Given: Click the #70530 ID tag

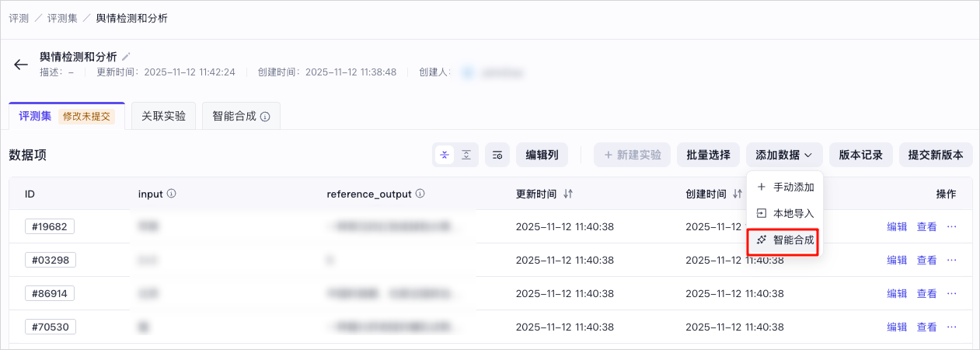Looking at the screenshot, I should click(x=50, y=327).
